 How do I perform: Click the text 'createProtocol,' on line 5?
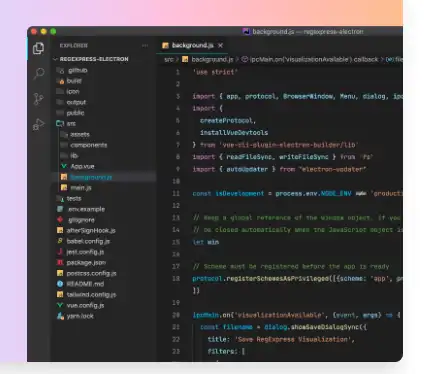[228, 120]
